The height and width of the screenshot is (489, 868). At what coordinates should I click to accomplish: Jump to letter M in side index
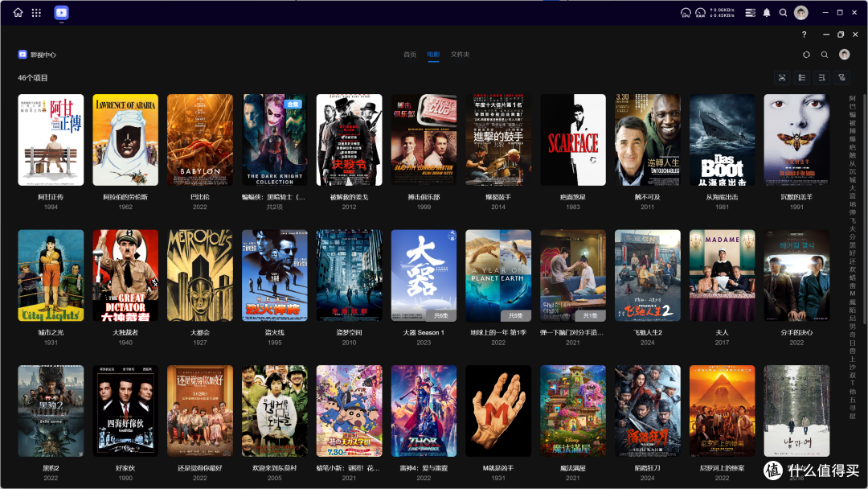point(853,294)
